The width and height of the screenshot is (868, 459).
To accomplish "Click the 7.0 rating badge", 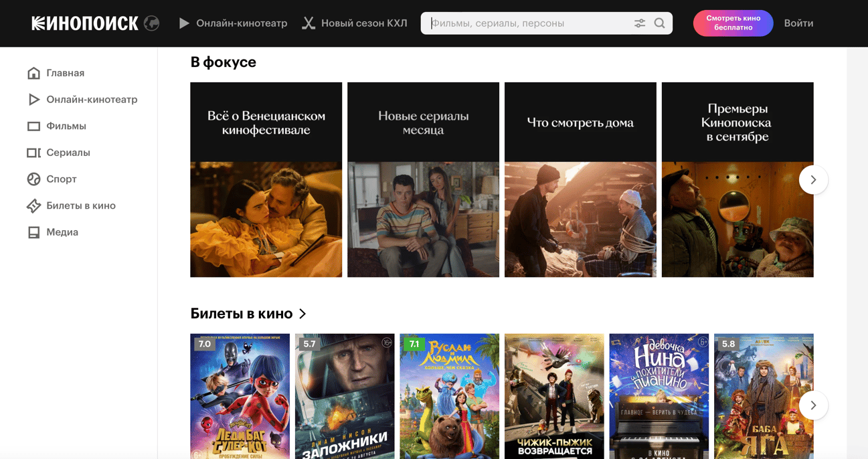I will tap(204, 344).
